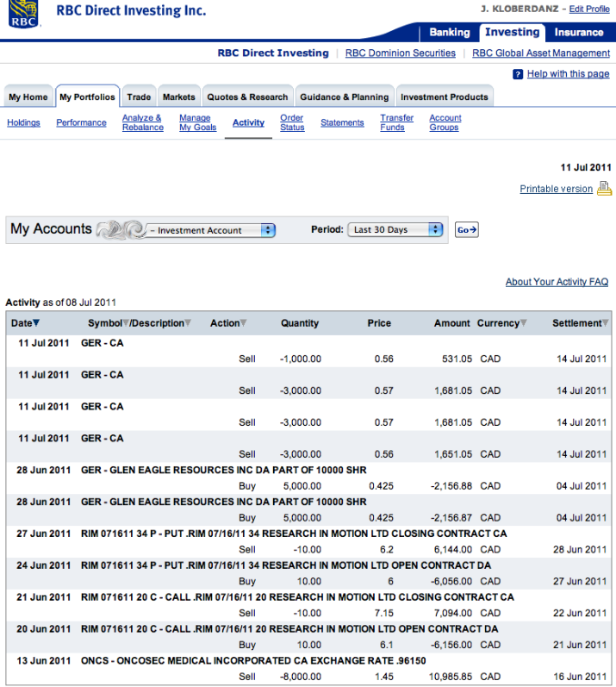Open the My Home tab
Viewport: 616px width, 687px height.
click(28, 97)
